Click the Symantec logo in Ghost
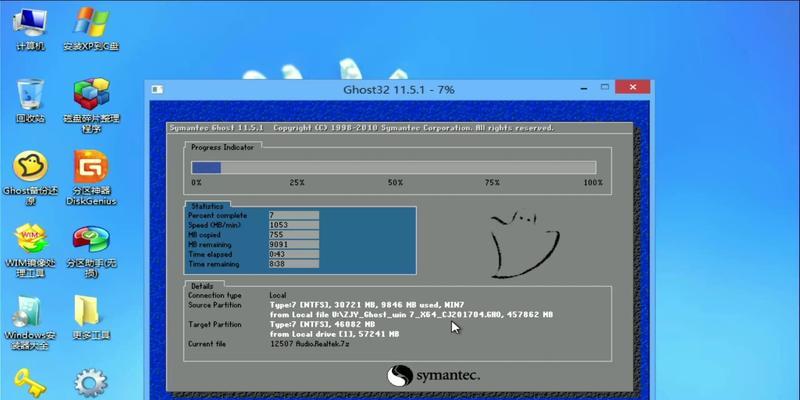This screenshot has width=800, height=400. pyautogui.click(x=433, y=375)
